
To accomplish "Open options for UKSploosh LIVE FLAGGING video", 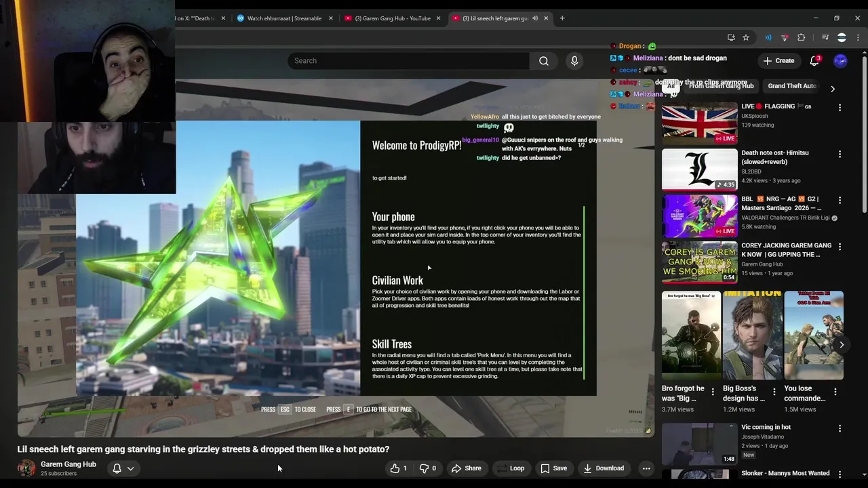I will pos(840,108).
